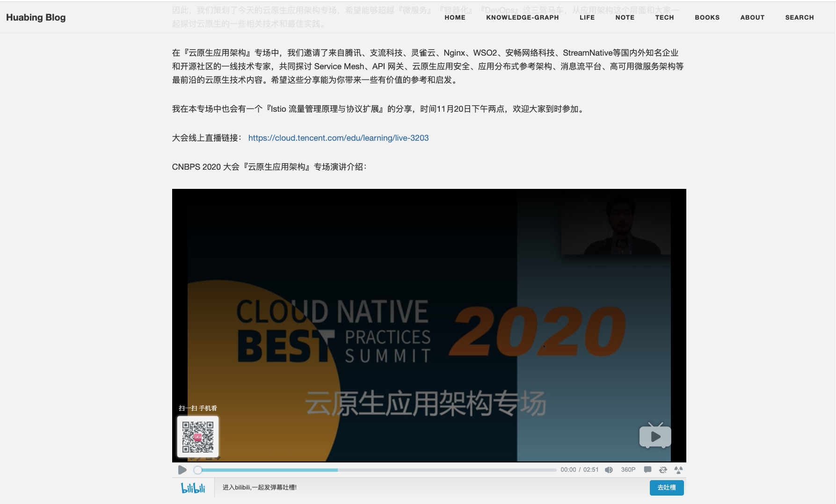Open the SEARCH function

[x=800, y=17]
